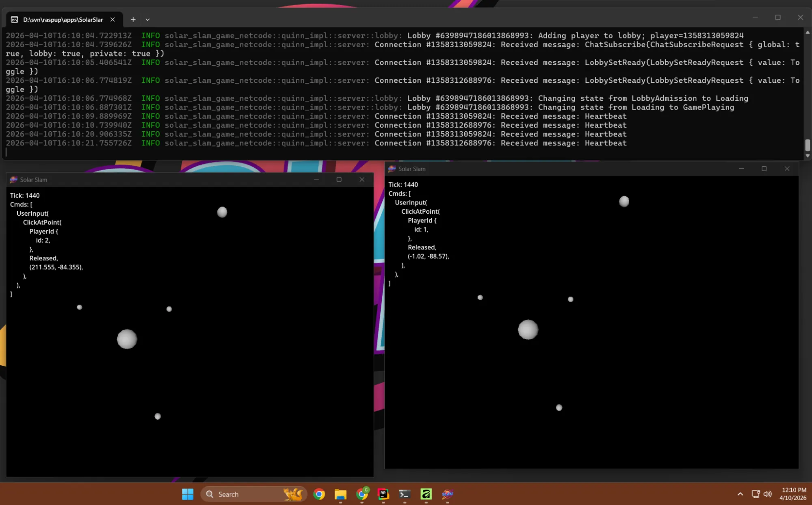Open File Explorer from taskbar
This screenshot has height=505, width=812.
pos(340,494)
